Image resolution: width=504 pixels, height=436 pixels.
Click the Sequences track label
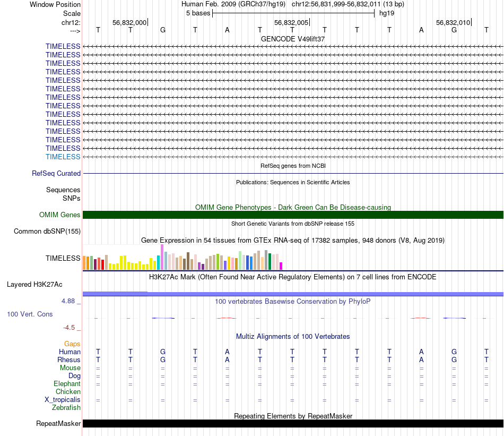coord(63,190)
